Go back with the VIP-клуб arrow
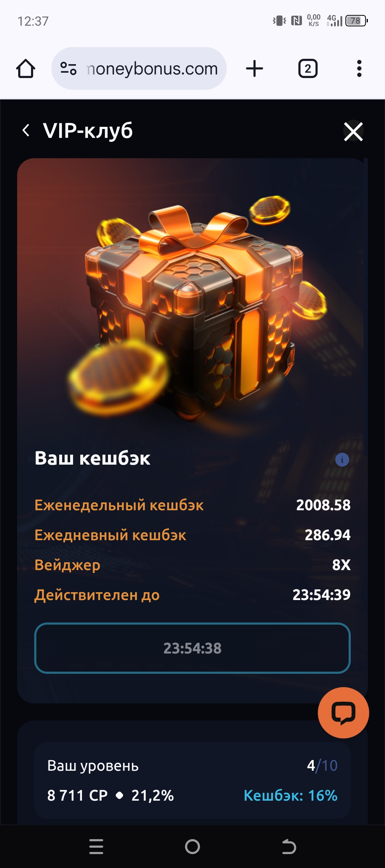 pos(26,130)
